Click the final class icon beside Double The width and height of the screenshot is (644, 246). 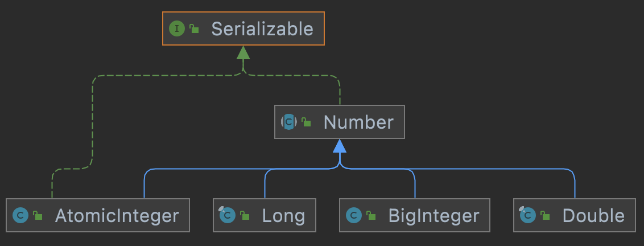coord(527,215)
